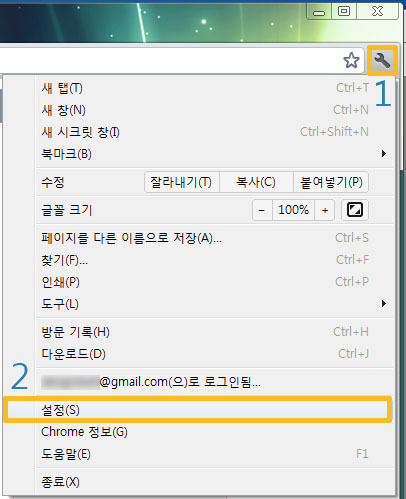This screenshot has height=499, width=406.
Task: Expand the 도구(L) submenu arrow
Action: (384, 304)
